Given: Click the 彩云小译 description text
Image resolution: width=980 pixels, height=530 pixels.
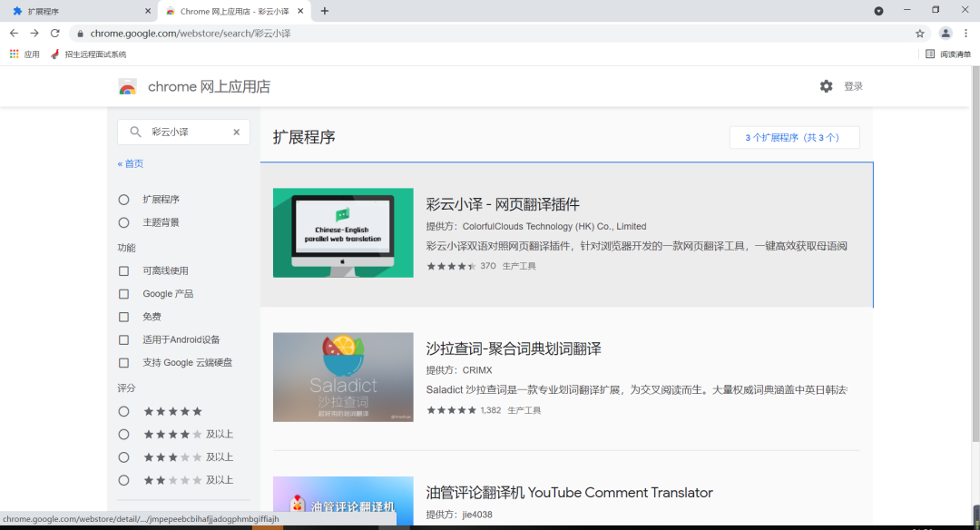Looking at the screenshot, I should click(x=636, y=246).
